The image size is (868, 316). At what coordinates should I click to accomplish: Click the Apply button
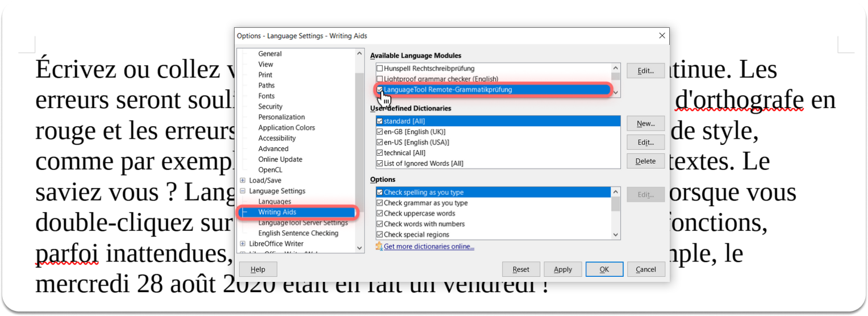tap(562, 269)
